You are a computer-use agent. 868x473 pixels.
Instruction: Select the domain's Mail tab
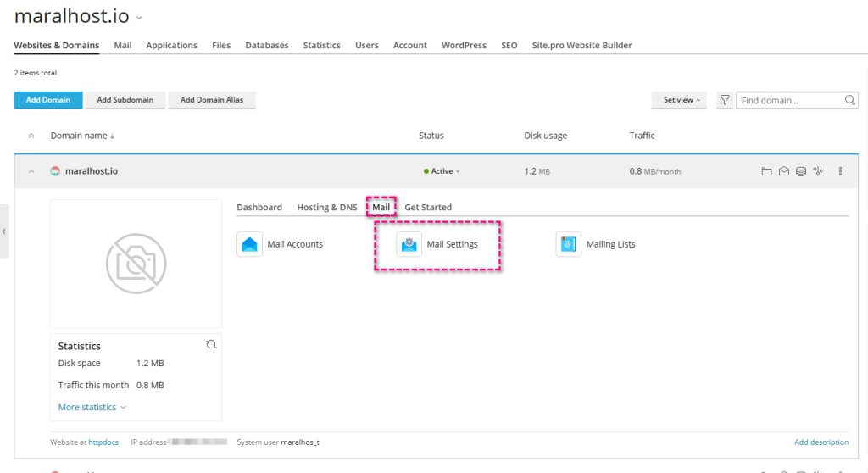381,207
